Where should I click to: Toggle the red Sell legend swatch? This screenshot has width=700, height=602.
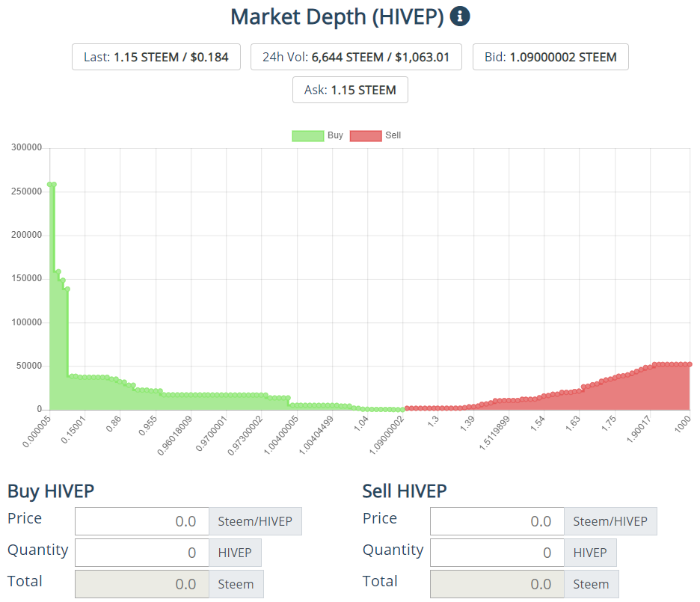coord(366,135)
